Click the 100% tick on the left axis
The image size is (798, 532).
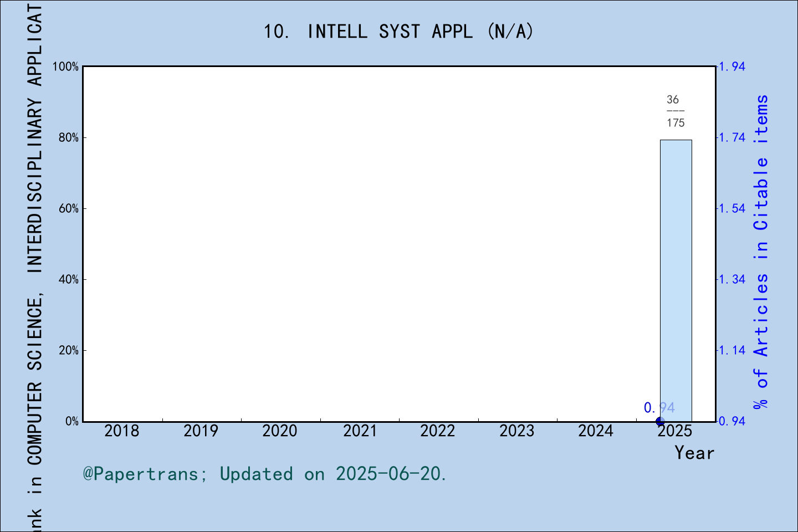point(65,66)
